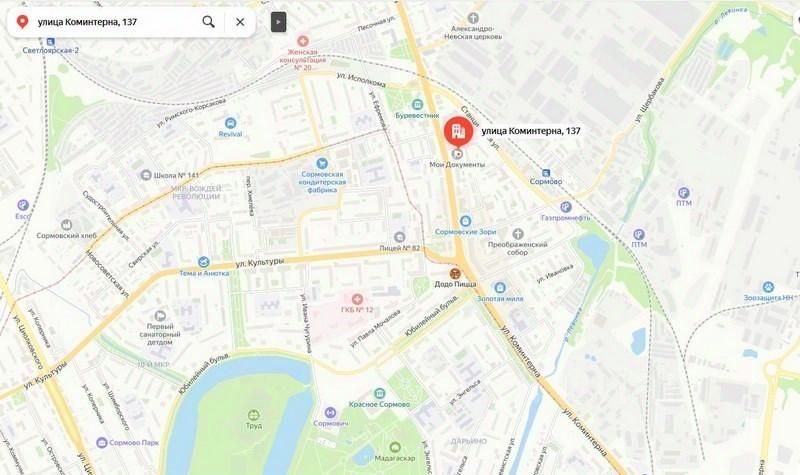Click the Золотая миля shopping icon
Image resolution: width=800 pixels, height=475 pixels.
coord(500,288)
